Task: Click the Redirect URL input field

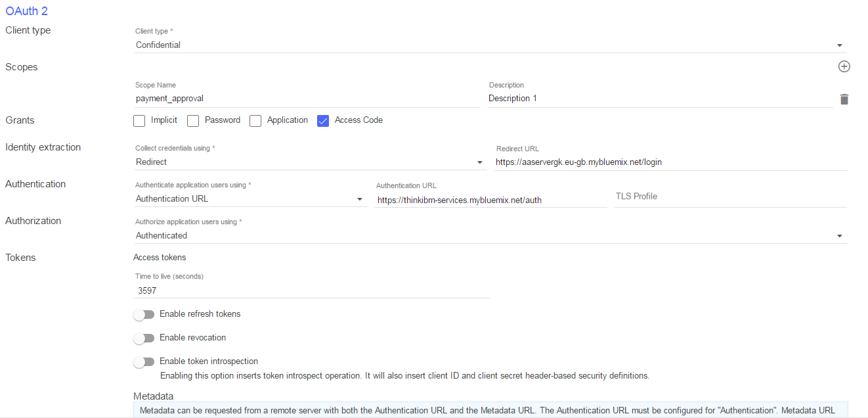Action: pos(670,162)
